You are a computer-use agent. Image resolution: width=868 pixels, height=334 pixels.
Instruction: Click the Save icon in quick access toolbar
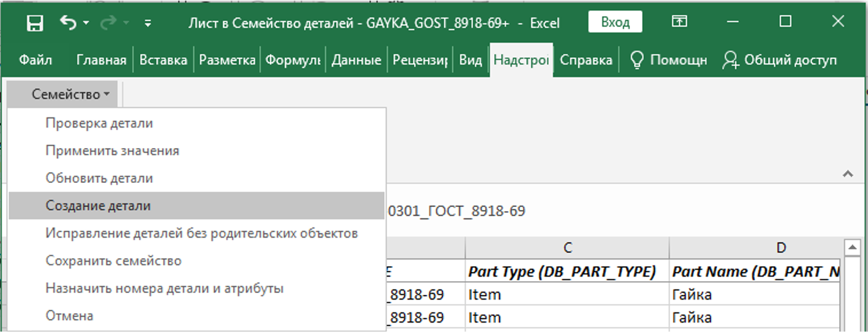[36, 23]
